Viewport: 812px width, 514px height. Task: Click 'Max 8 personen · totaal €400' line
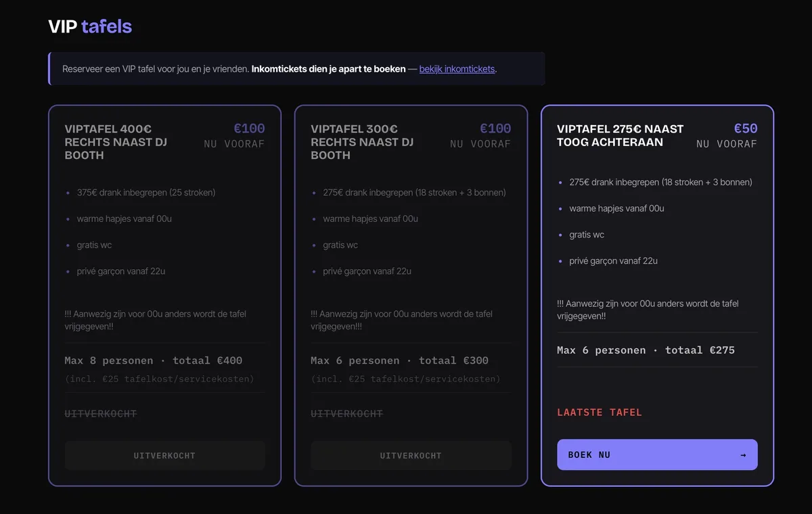154,360
